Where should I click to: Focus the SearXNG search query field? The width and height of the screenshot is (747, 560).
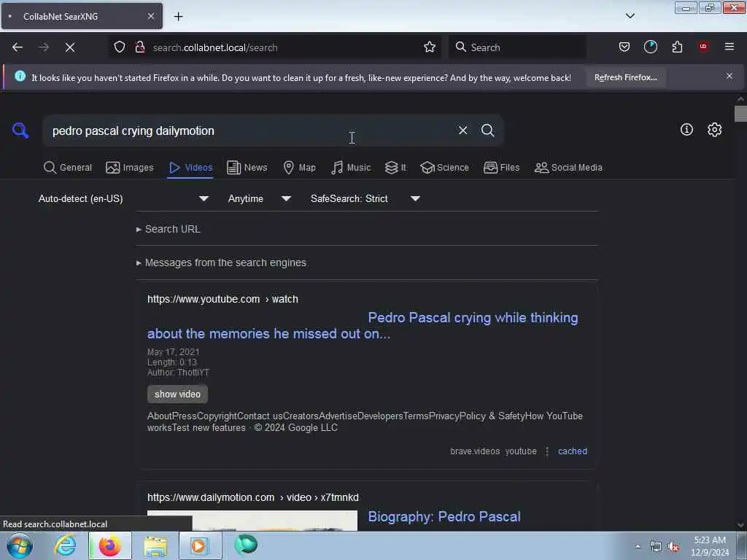(250, 131)
